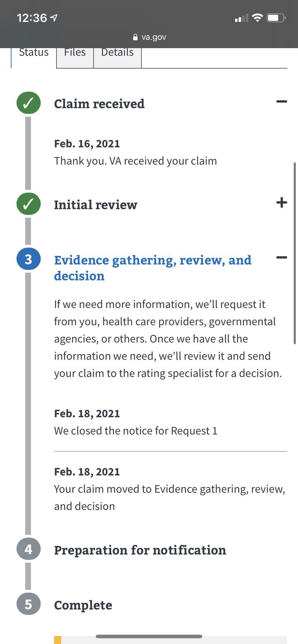The image size is (298, 644).
Task: Tap the Preparation for notification heading
Action: (x=140, y=550)
